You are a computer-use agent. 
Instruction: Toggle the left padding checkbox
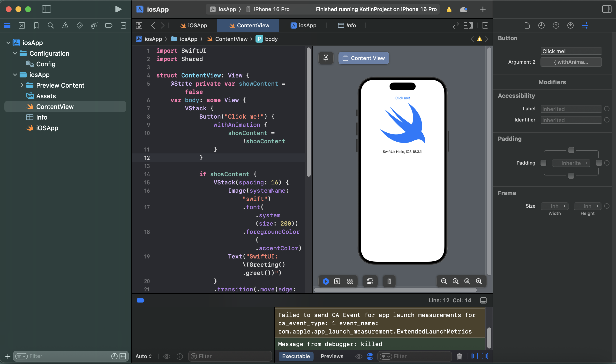pyautogui.click(x=543, y=163)
